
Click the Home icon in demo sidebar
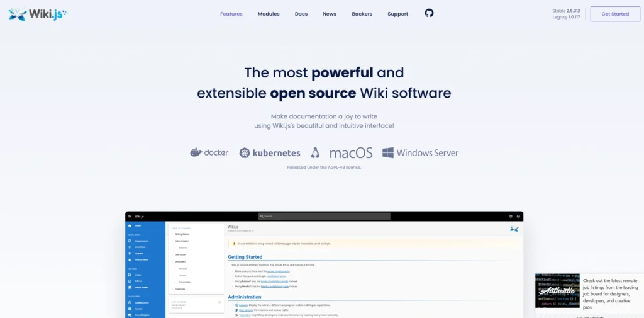point(130,226)
